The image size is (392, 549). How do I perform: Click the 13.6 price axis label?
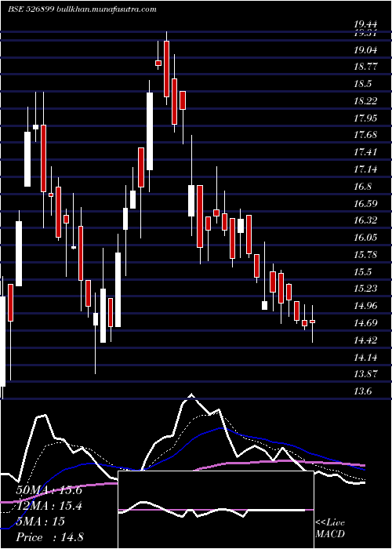363,391
